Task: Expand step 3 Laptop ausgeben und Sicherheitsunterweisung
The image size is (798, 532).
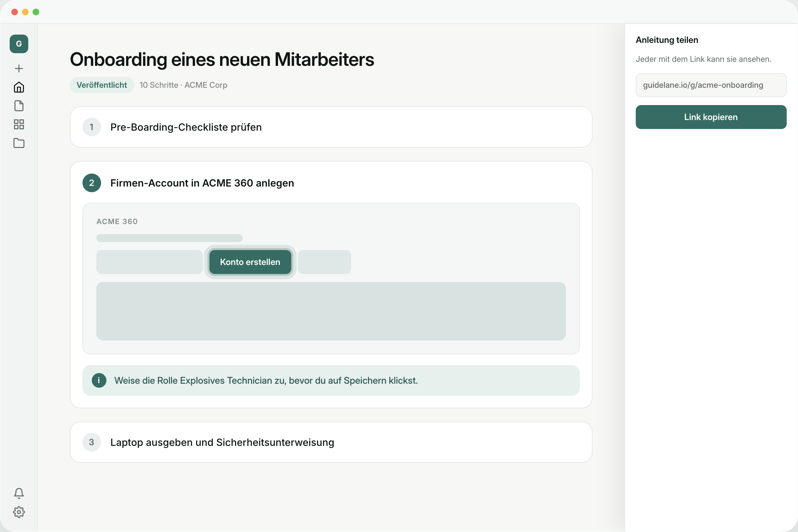Action: (331, 442)
